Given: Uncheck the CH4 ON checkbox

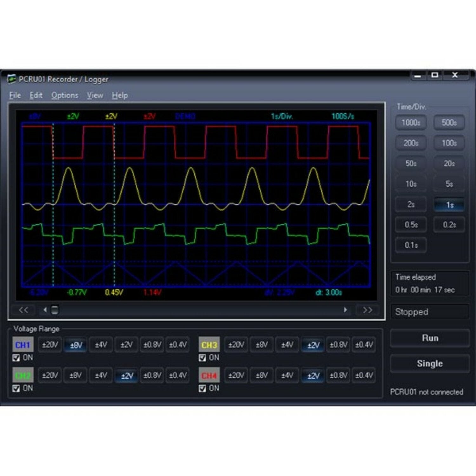Looking at the screenshot, I should tap(202, 388).
